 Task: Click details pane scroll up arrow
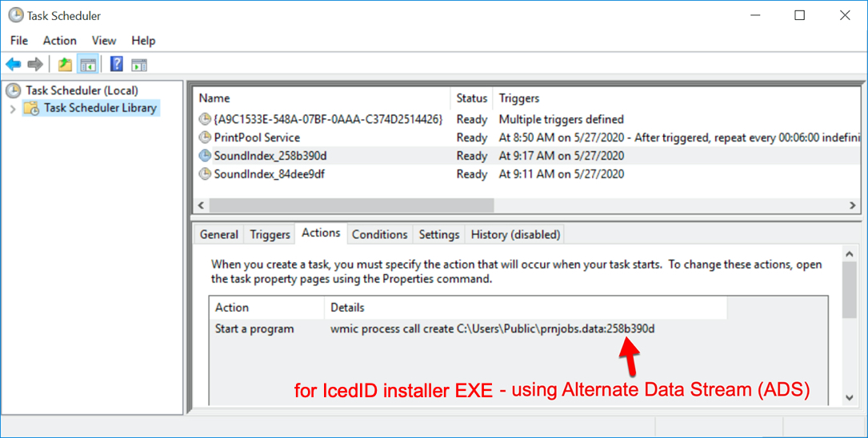tap(850, 254)
